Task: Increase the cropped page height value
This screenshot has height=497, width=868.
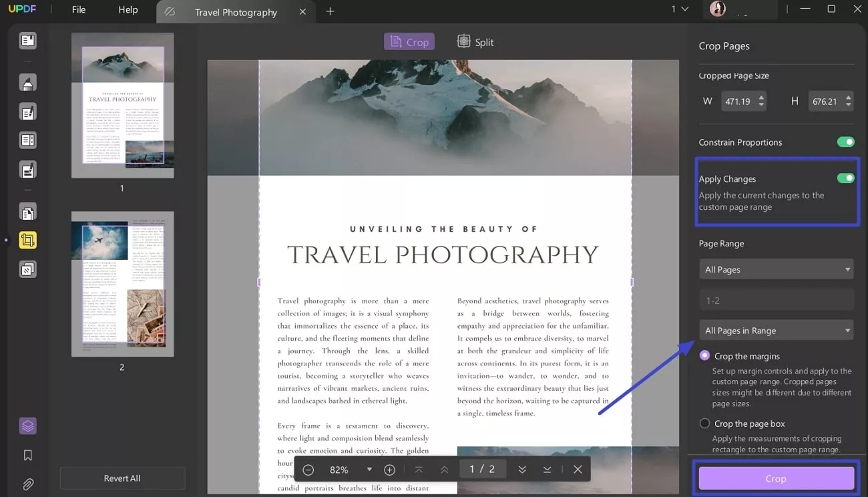Action: click(x=848, y=98)
